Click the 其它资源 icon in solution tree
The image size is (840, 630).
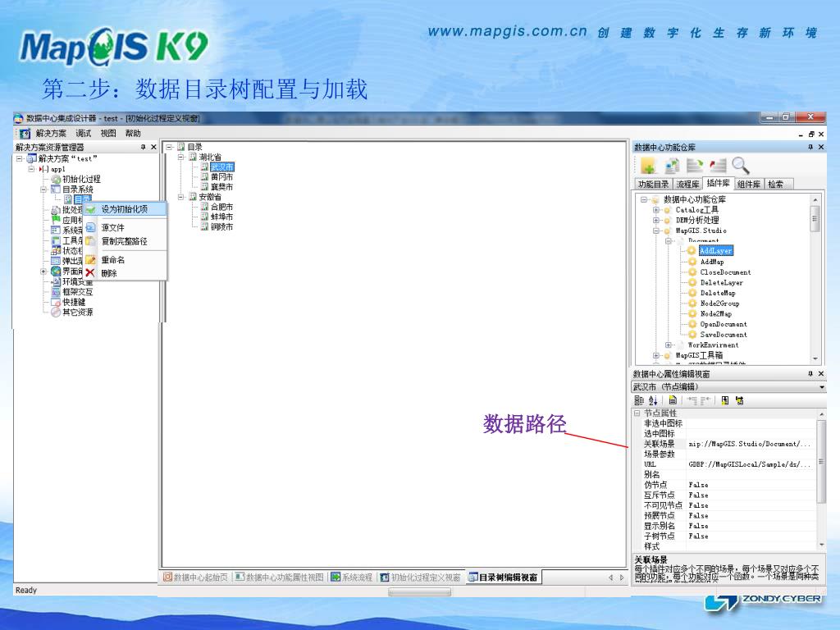coord(56,312)
